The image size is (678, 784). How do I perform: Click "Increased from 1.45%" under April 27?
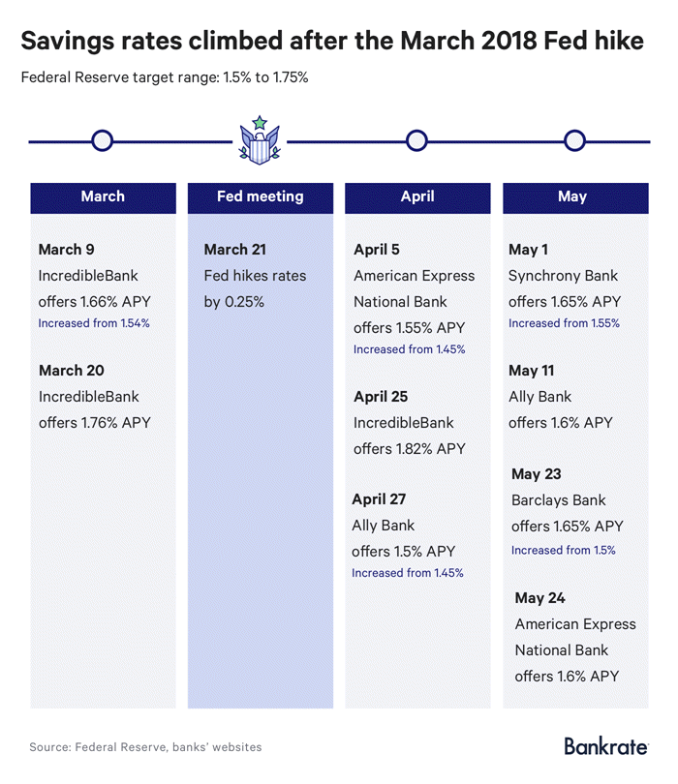coord(408,573)
